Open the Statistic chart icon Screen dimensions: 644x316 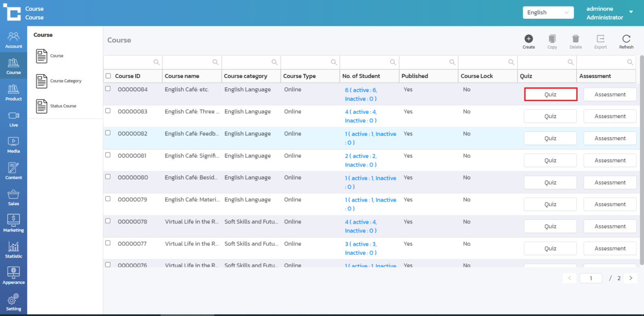(x=13, y=250)
